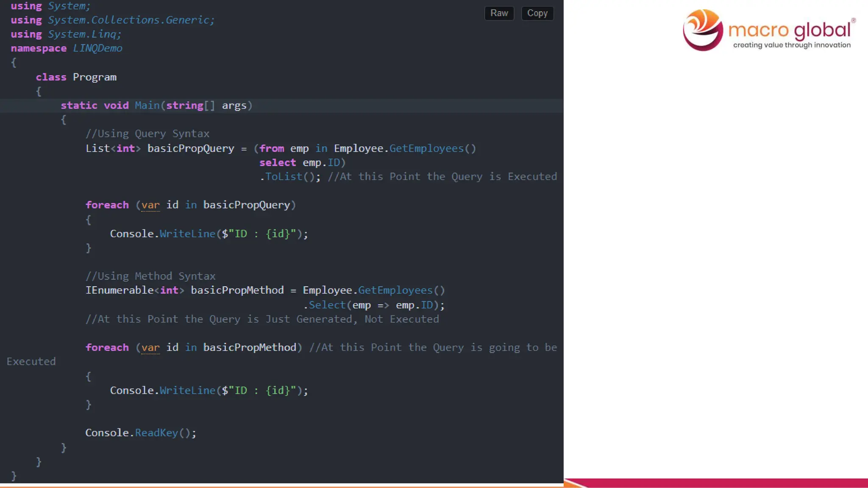Click the macro global logo
This screenshot has height=488, width=868.
[x=769, y=30]
